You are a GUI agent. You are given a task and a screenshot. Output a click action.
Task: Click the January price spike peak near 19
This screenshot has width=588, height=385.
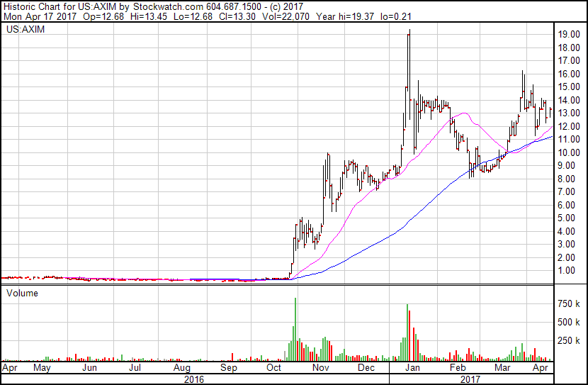(409, 33)
